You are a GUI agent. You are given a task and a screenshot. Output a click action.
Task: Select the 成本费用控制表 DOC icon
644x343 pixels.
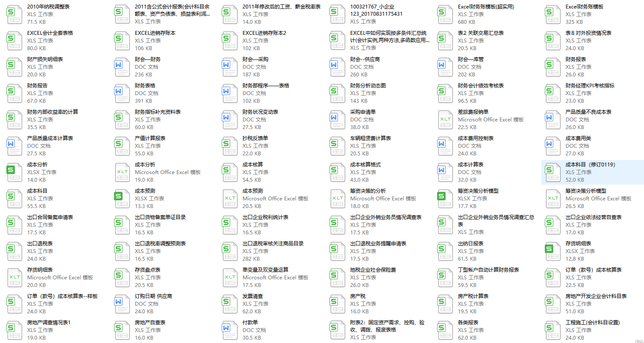[445, 146]
